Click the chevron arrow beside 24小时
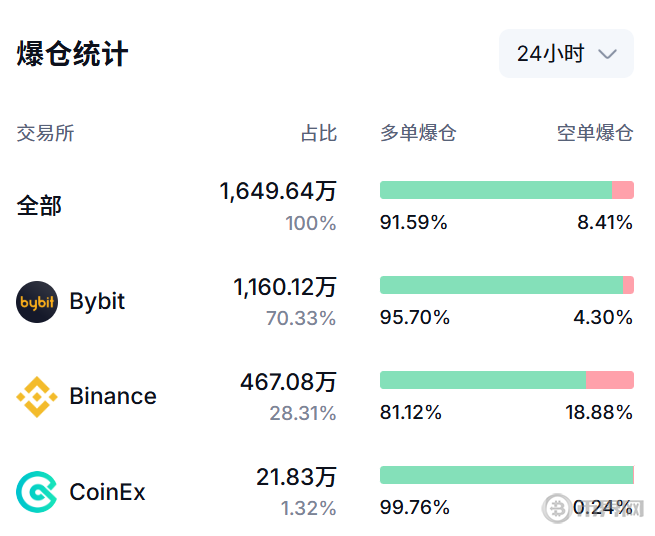The image size is (655, 536). point(607,54)
